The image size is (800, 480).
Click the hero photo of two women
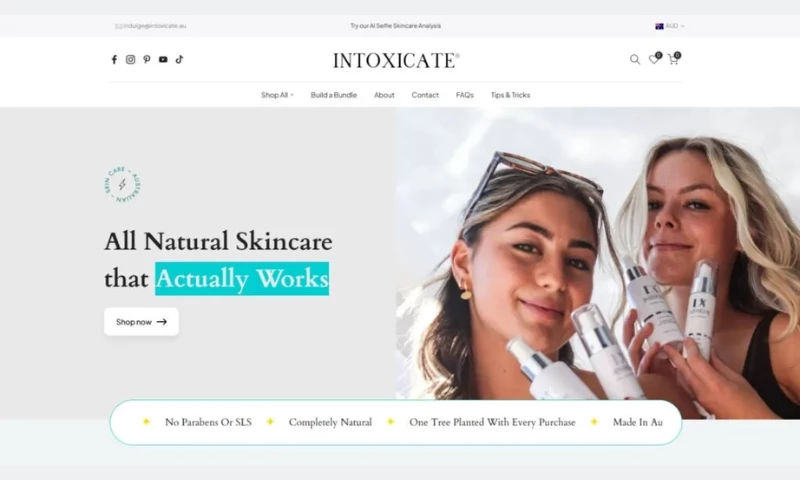coord(597,254)
